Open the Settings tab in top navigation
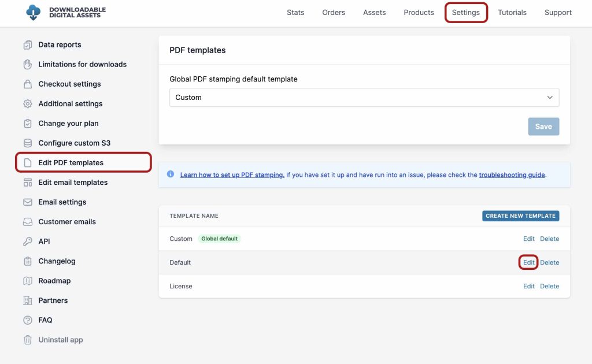This screenshot has height=364, width=592. 466,13
